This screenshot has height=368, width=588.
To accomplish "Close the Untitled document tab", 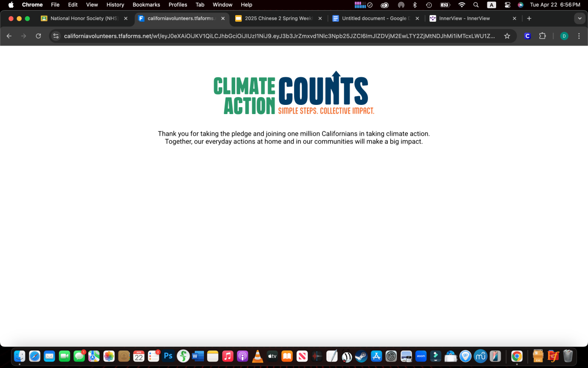I will coord(417,18).
